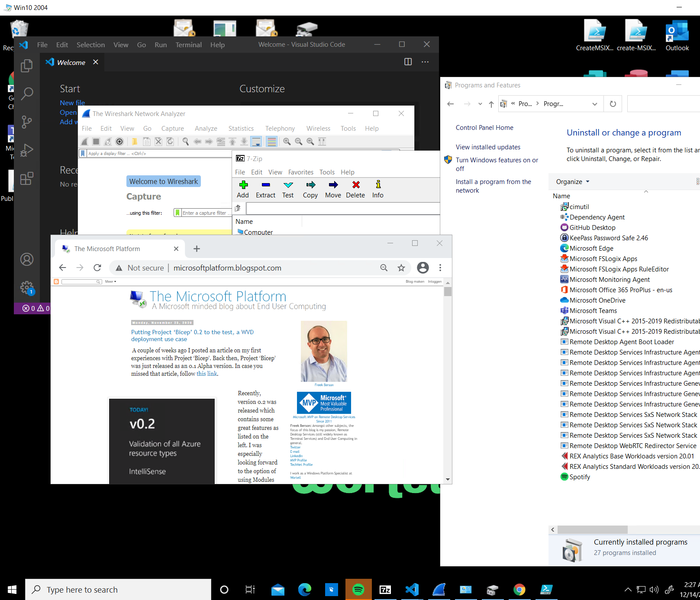Click the Add button in 7-Zip
This screenshot has width=700, height=600.
click(243, 190)
